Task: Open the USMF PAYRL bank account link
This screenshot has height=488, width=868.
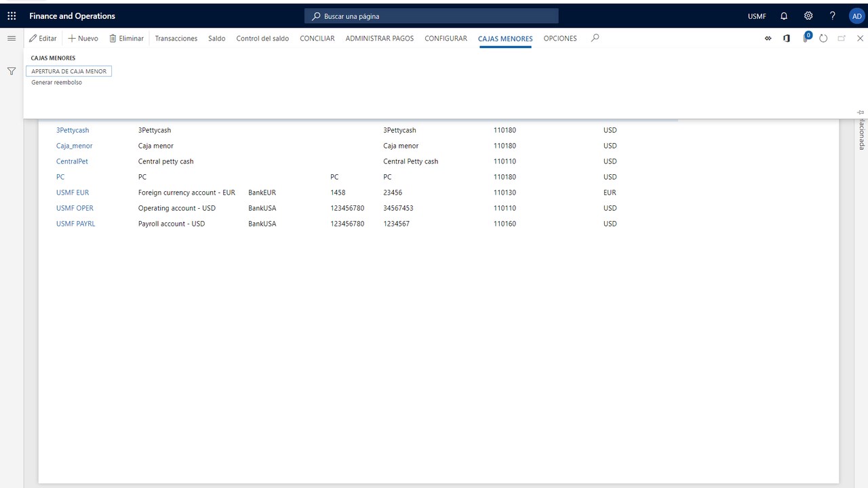Action: (76, 224)
